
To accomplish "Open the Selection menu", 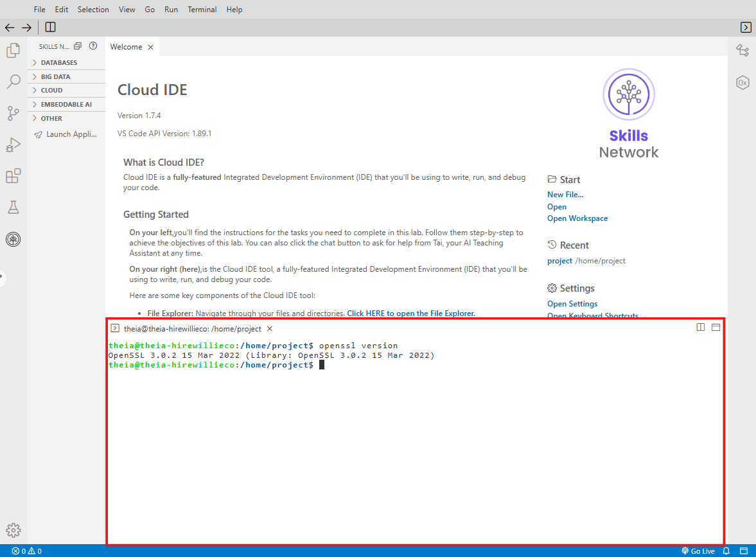I will 93,10.
